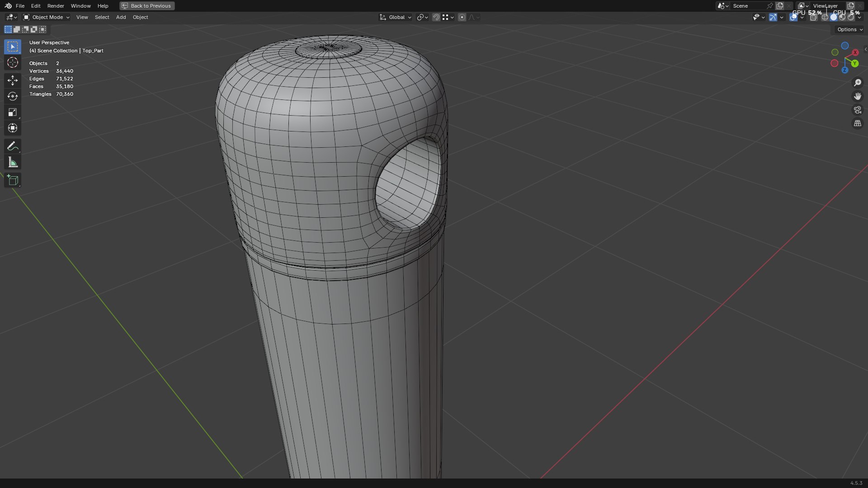
Task: Select the Measure tool
Action: tap(13, 162)
